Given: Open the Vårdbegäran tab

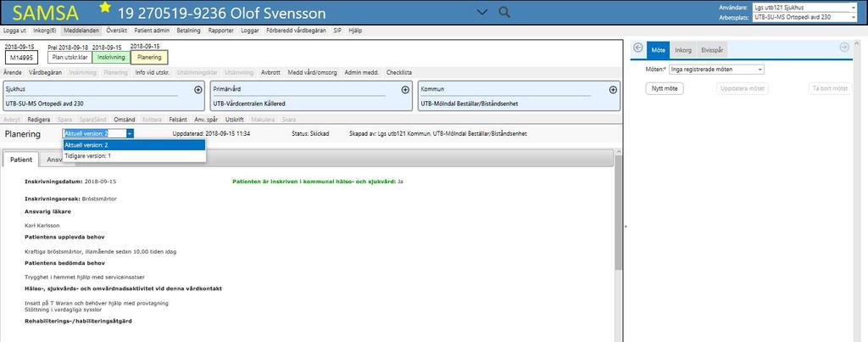Looking at the screenshot, I should pos(46,73).
